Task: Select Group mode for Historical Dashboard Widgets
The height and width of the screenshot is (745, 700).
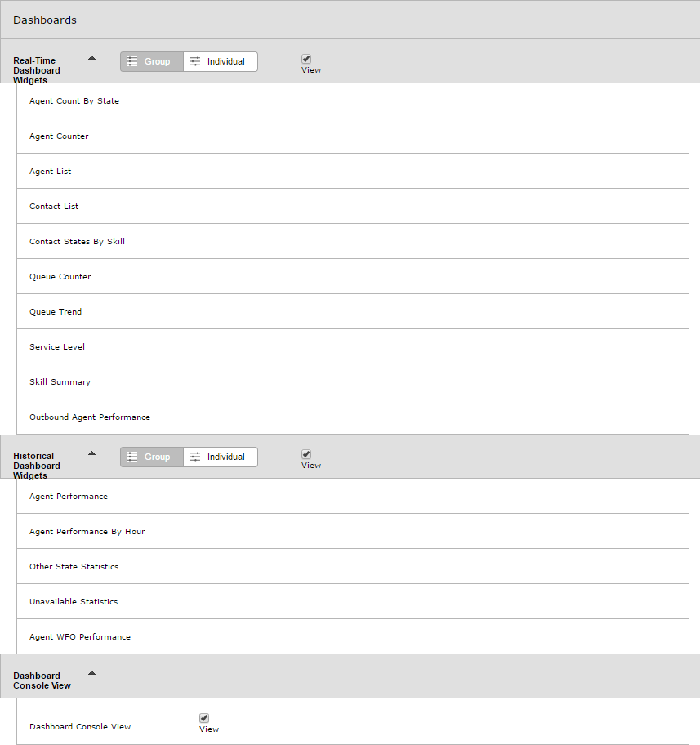Action: 152,457
